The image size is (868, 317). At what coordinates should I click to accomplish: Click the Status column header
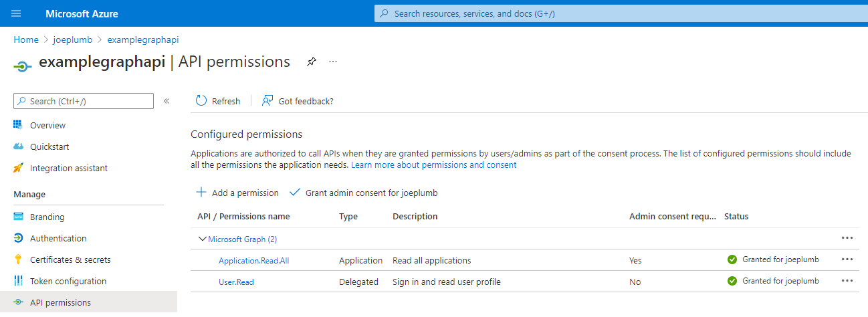[x=736, y=217]
